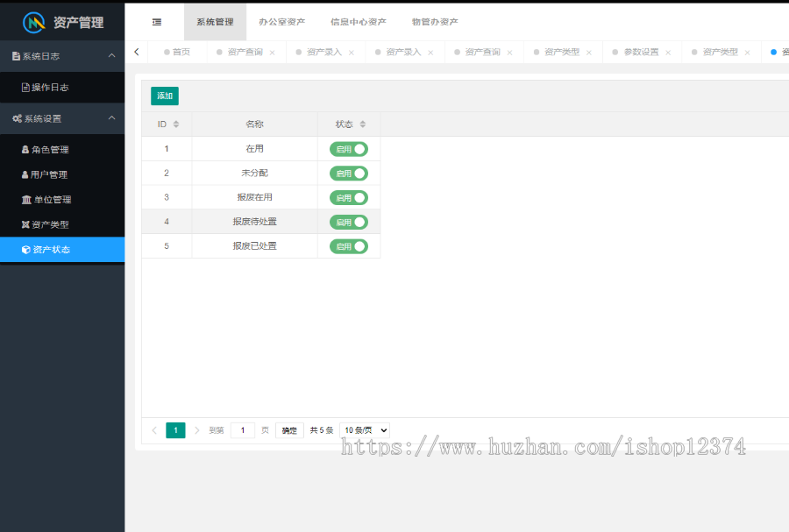This screenshot has height=532, width=789.
Task: Click the 角色管理 lock icon
Action: 25,149
